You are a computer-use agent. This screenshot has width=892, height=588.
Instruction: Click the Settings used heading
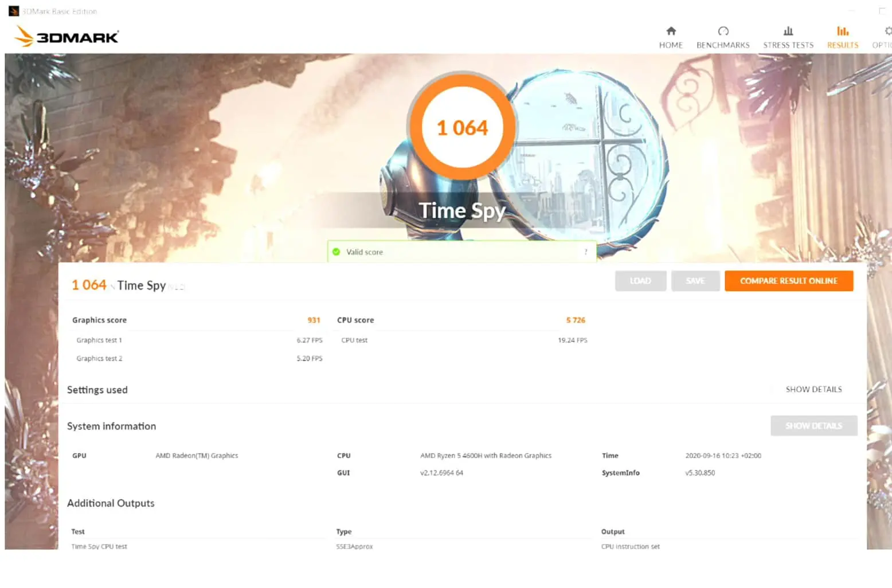point(97,390)
